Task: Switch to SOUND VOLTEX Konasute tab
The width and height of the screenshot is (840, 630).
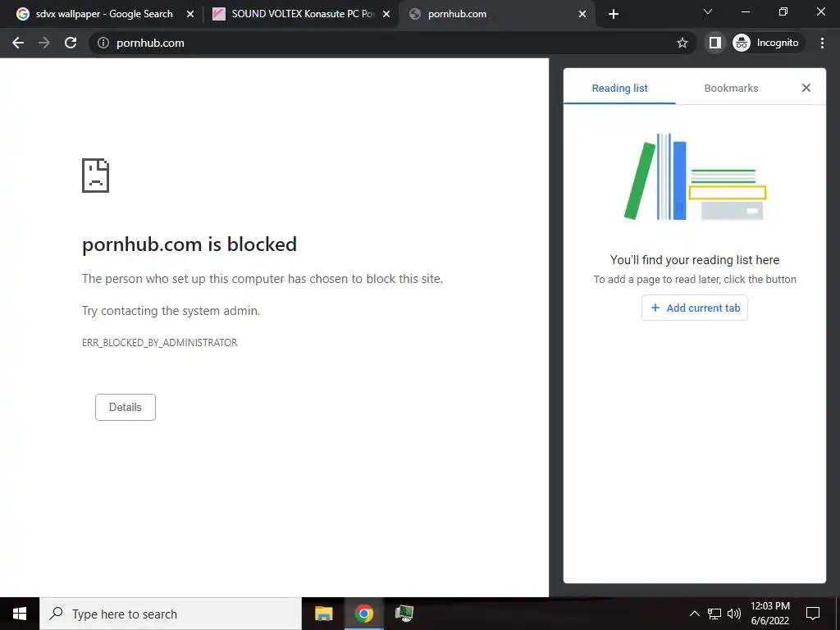Action: (x=302, y=14)
